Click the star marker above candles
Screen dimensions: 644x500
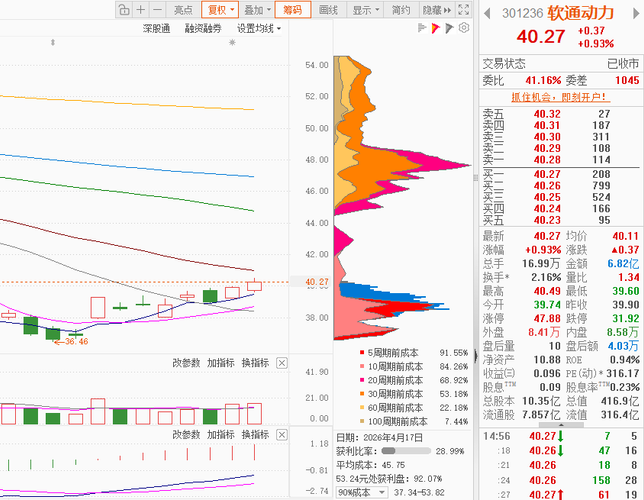[x=232, y=42]
